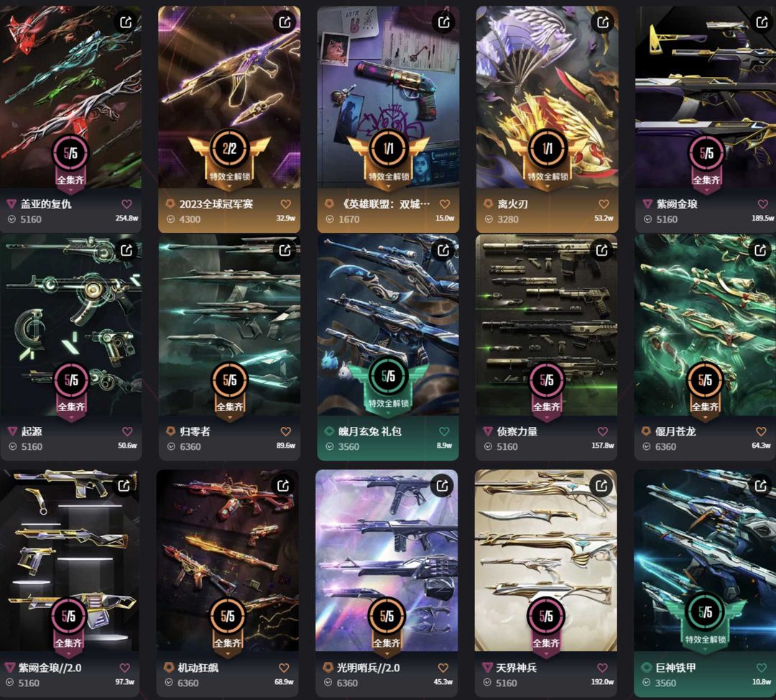Share the 归零者 bundle via corner icon

click(x=285, y=250)
